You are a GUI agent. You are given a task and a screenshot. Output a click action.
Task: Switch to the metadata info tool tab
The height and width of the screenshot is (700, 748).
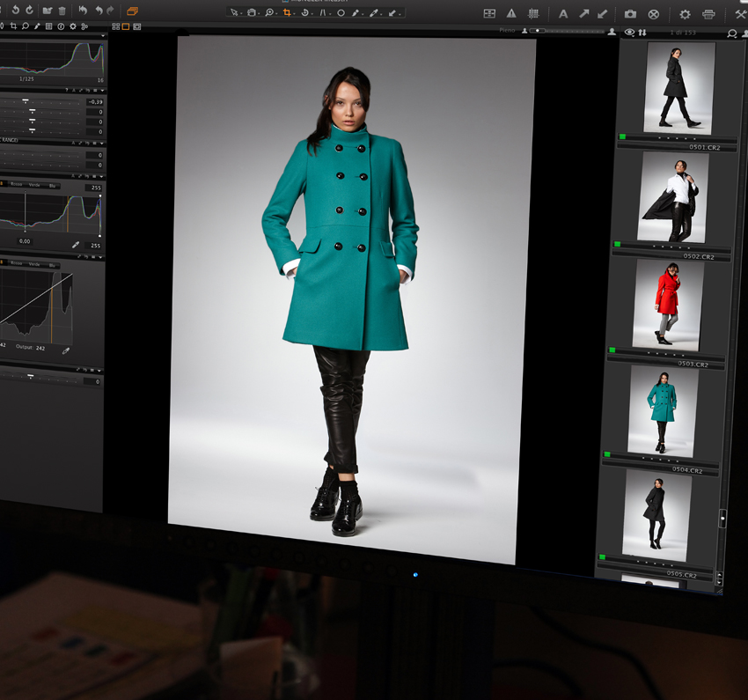point(61,26)
